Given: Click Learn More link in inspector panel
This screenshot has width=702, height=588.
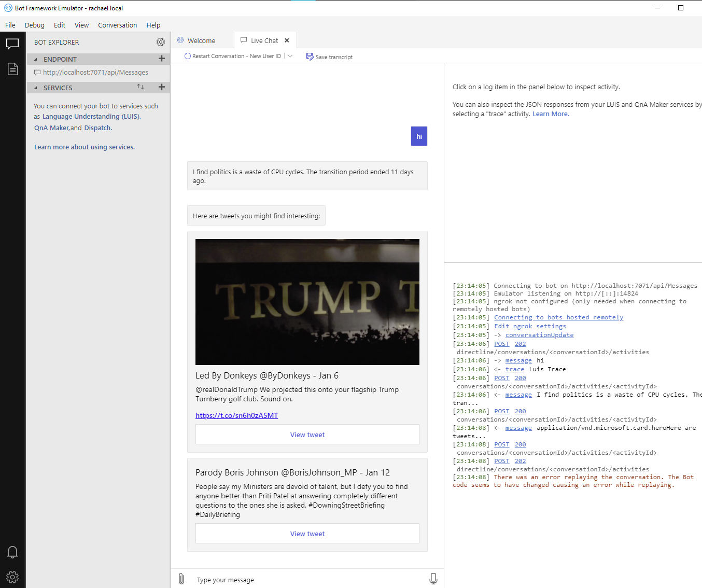Looking at the screenshot, I should click(x=550, y=114).
